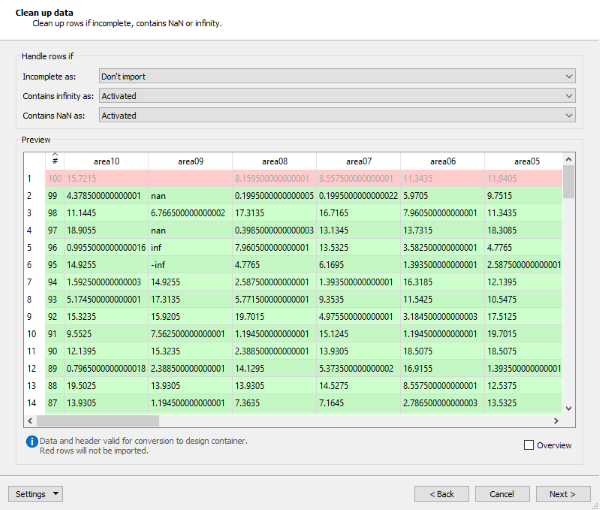
Task: Select the area06 column header
Action: coord(443,161)
